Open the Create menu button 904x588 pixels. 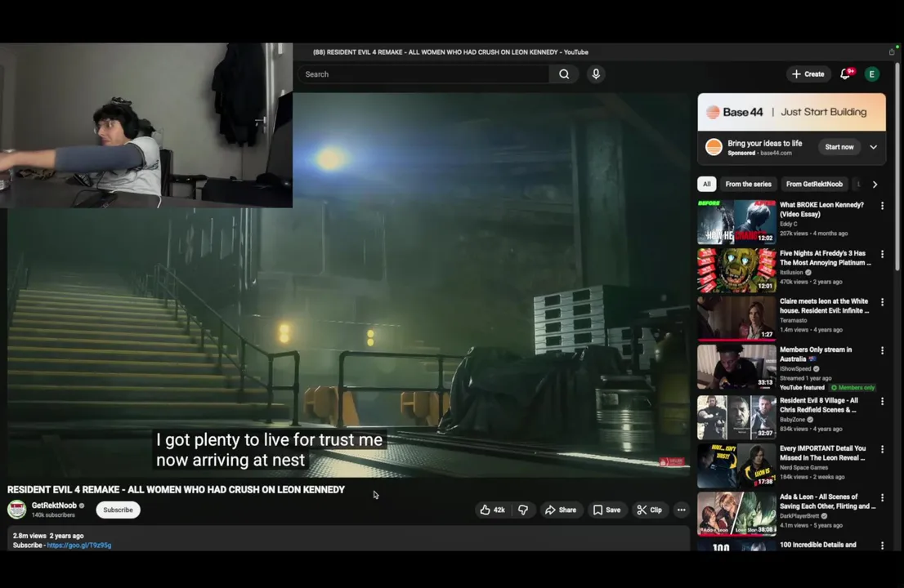(x=808, y=74)
